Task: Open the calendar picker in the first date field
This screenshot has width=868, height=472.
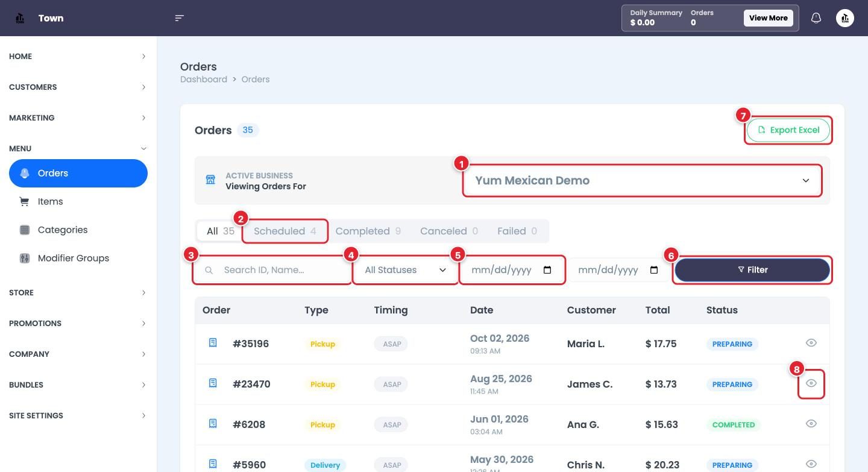Action: [x=547, y=270]
